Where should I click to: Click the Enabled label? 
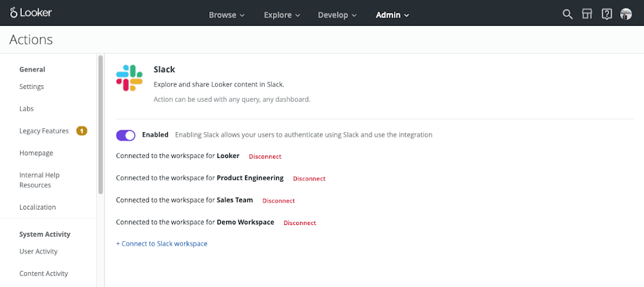point(155,134)
